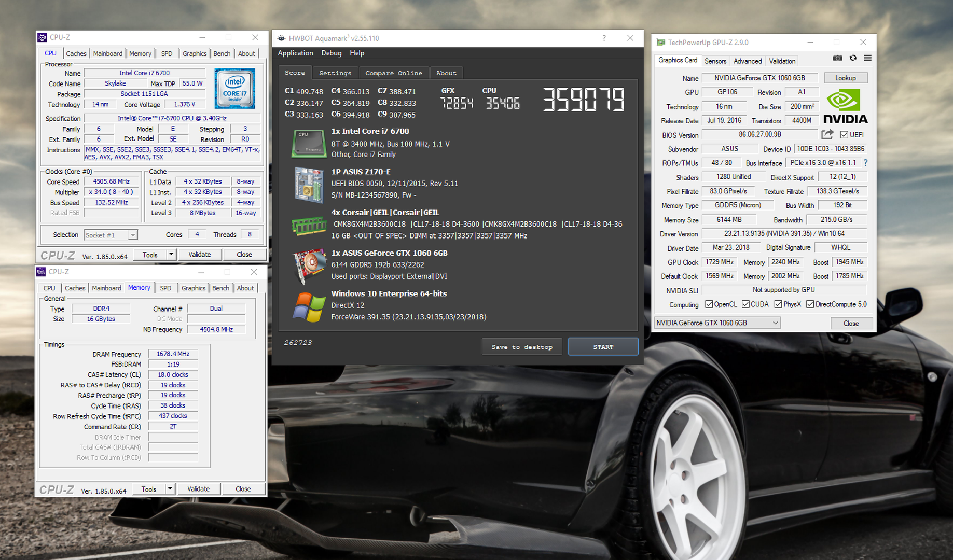Click the GFX score 72854
This screenshot has width=953, height=560.
457,103
